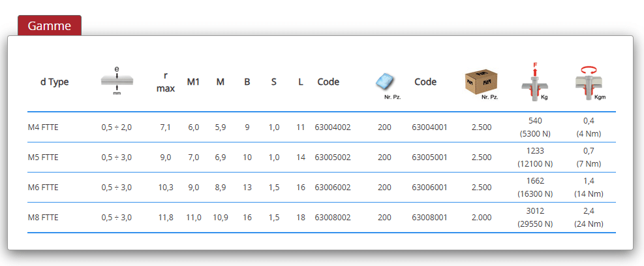
Task: Select the M5 FTTE row label
Action: [x=43, y=158]
